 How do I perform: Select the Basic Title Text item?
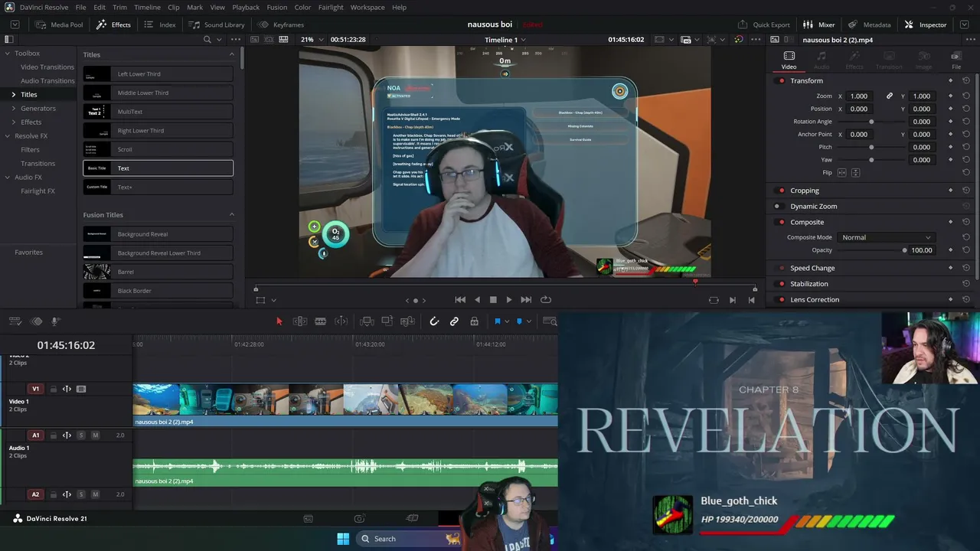158,168
